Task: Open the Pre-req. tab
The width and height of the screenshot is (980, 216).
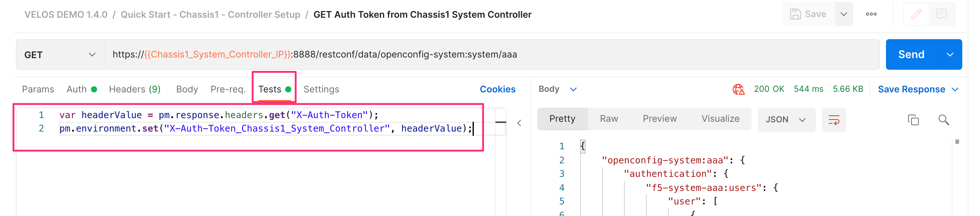Action: point(228,90)
